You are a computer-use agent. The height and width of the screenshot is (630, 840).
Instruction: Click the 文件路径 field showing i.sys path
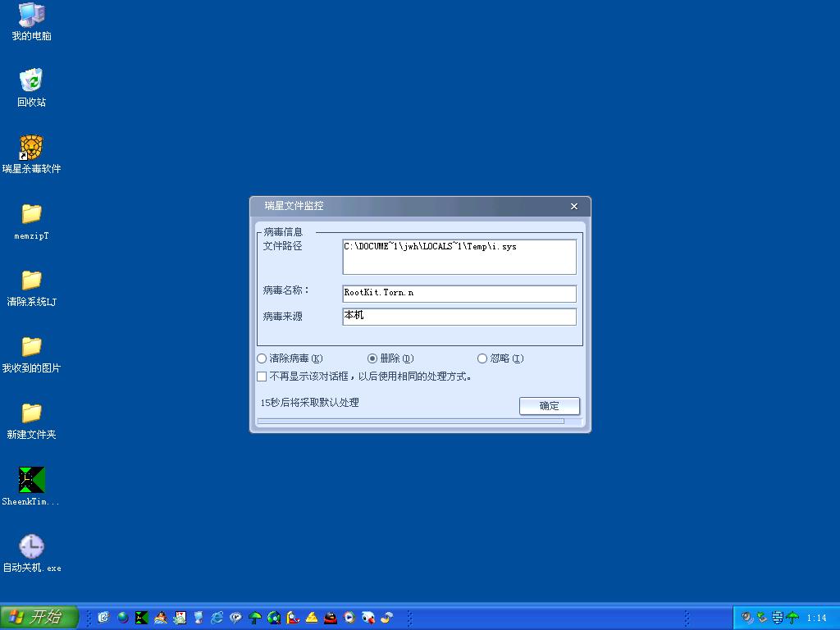459,257
